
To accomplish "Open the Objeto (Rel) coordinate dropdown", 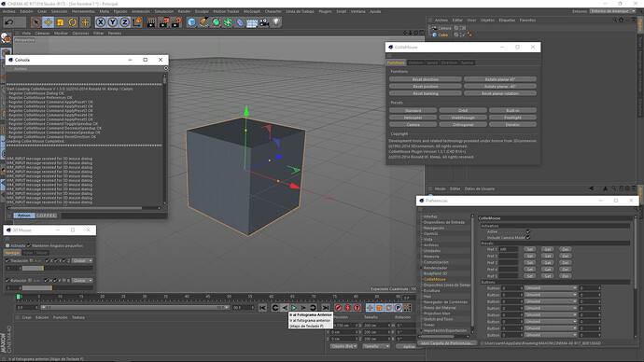I will pyautogui.click(x=343, y=346).
